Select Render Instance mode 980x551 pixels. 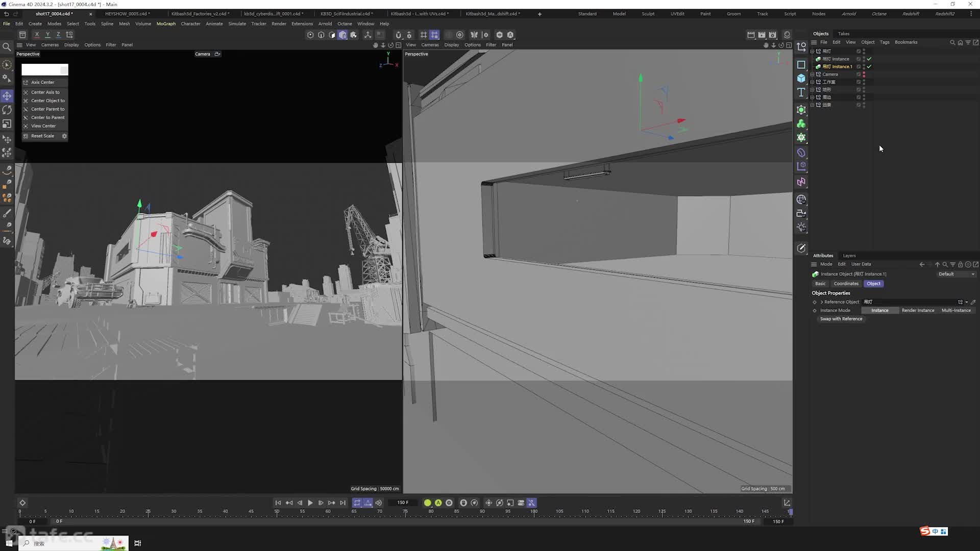[x=918, y=310]
